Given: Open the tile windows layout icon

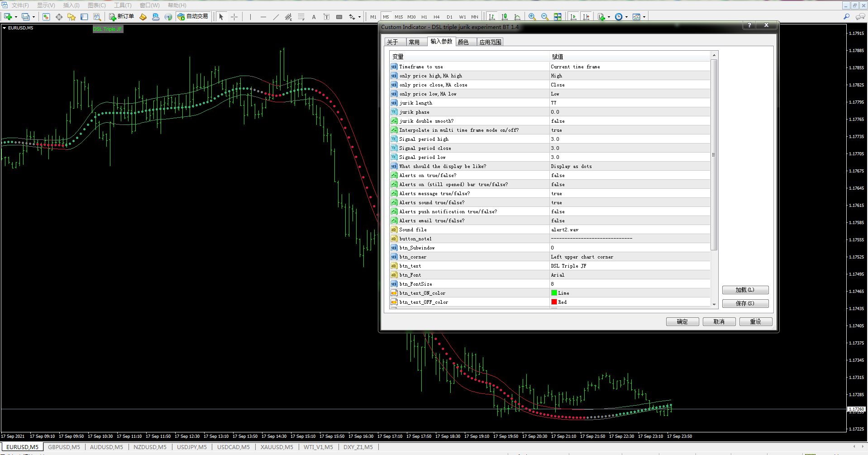Looking at the screenshot, I should pyautogui.click(x=558, y=17).
